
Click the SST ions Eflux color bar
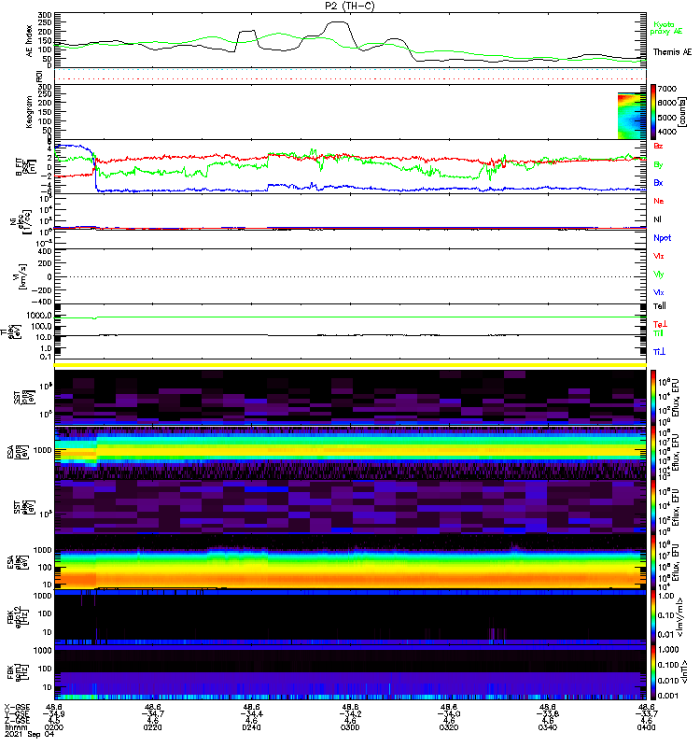(653, 398)
